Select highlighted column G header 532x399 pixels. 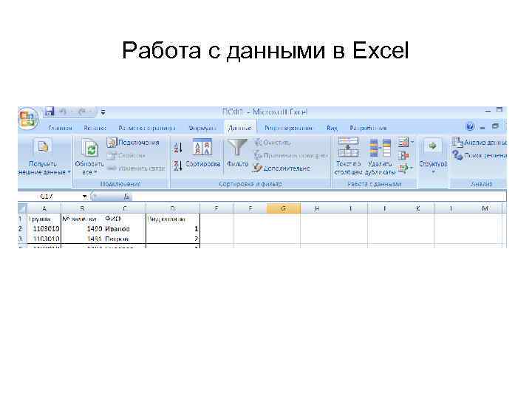pos(284,208)
